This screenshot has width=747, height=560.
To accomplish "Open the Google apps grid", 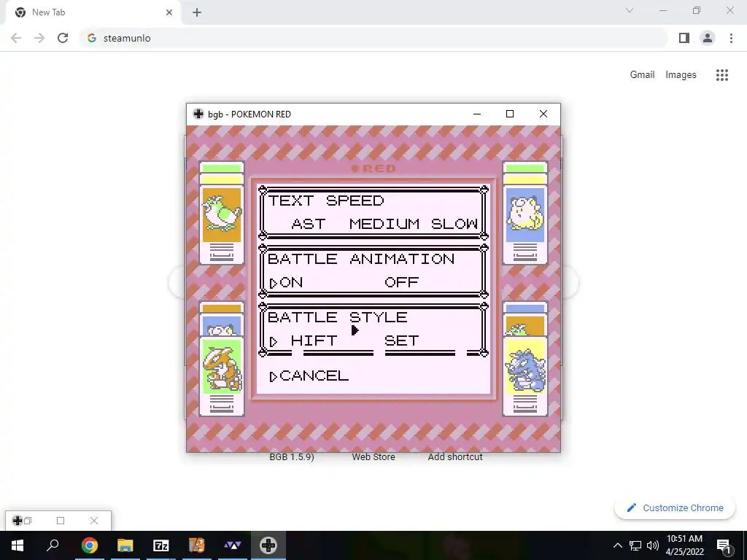I will pos(721,75).
